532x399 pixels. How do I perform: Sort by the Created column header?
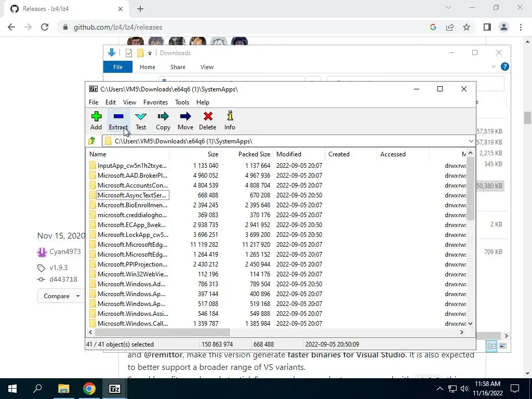[351, 154]
